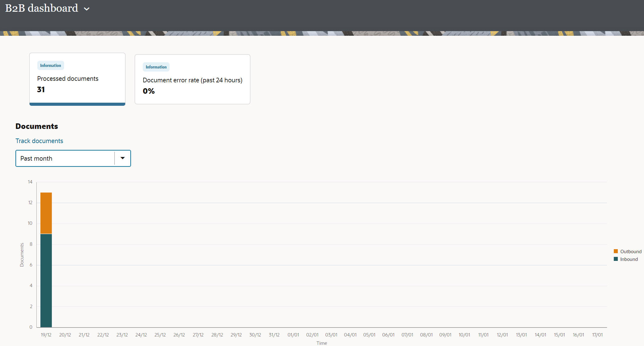Click the processed documents count 31
This screenshot has width=644, height=346.
coord(41,90)
